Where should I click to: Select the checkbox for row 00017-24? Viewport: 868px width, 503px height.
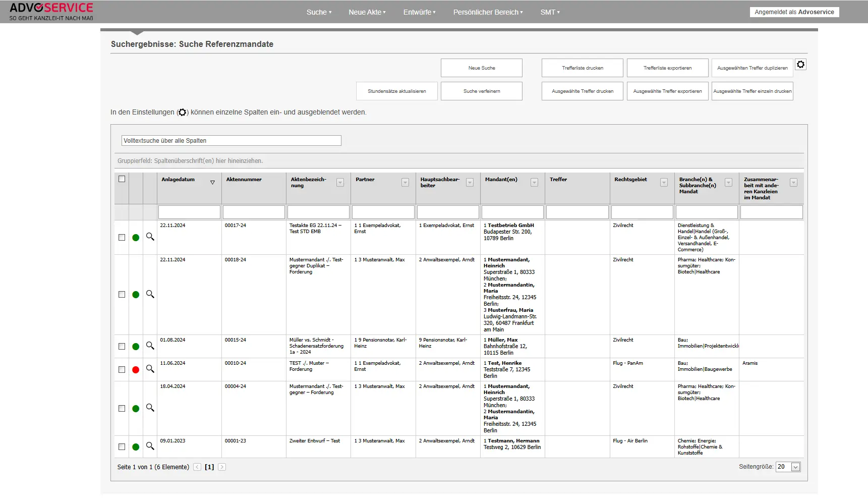pyautogui.click(x=122, y=237)
